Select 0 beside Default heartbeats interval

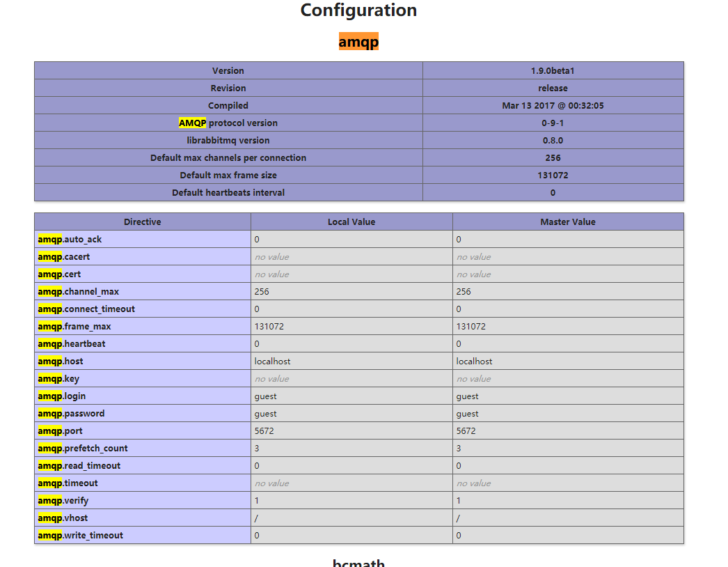click(x=553, y=193)
